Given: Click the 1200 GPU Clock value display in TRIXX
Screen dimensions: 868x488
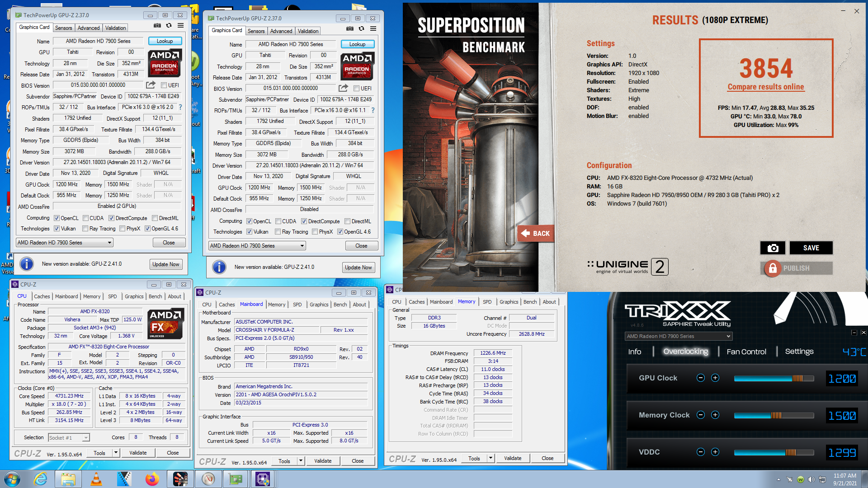Looking at the screenshot, I should coord(842,379).
